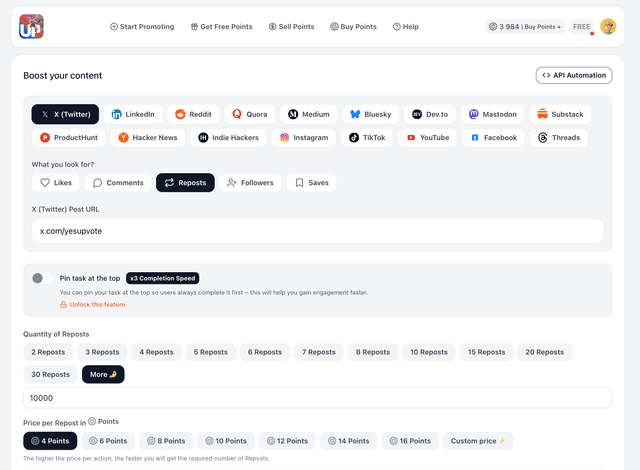Click the UpVote logo in header

[x=31, y=27]
